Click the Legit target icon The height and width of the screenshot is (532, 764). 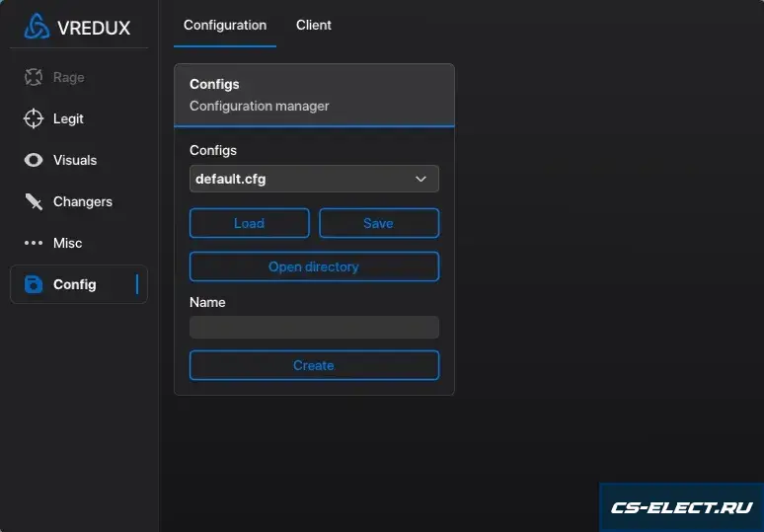(34, 118)
